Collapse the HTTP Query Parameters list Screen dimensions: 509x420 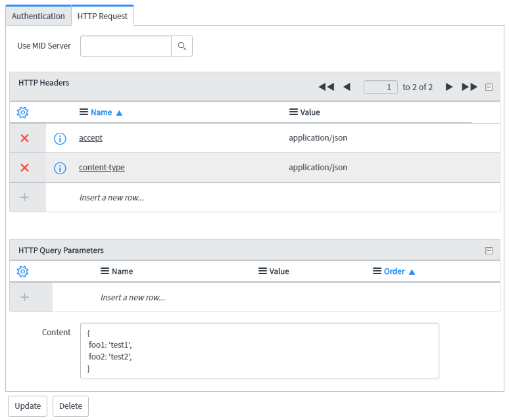point(489,250)
